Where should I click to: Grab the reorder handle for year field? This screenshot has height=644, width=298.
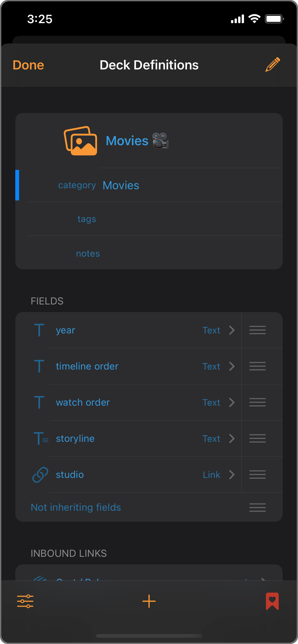pyautogui.click(x=257, y=330)
